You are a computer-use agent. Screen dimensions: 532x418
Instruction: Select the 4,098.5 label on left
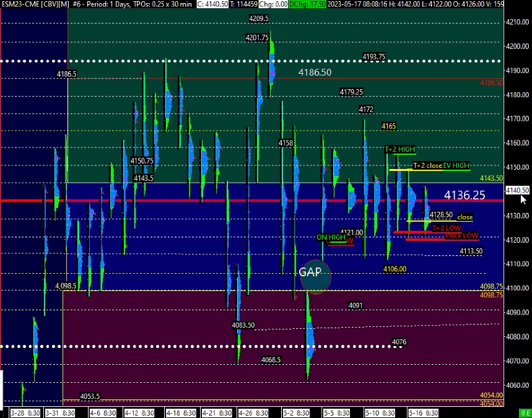click(x=66, y=286)
